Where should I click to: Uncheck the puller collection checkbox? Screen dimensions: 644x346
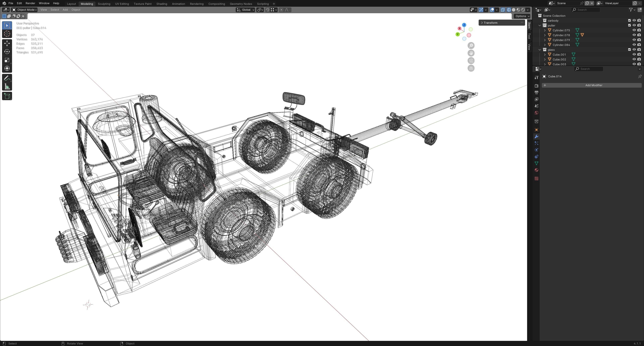point(630,25)
